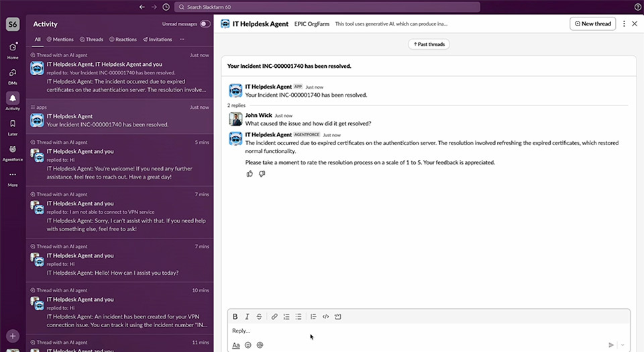Open activity thread about VPN service
This screenshot has height=352, width=644.
(119, 212)
